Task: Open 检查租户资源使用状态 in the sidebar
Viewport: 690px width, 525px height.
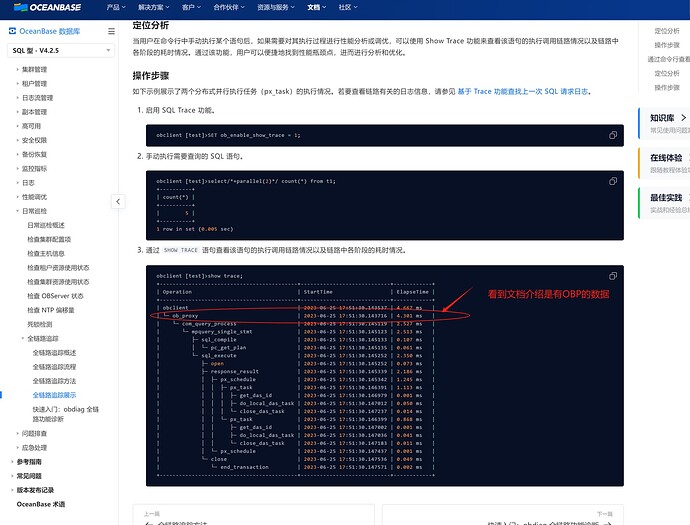Action: pos(58,268)
